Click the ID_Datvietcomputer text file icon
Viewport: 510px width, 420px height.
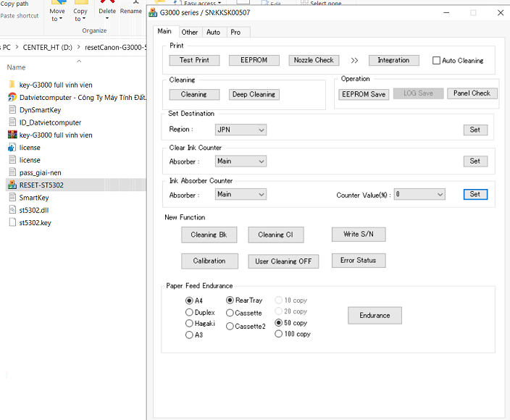tap(12, 122)
